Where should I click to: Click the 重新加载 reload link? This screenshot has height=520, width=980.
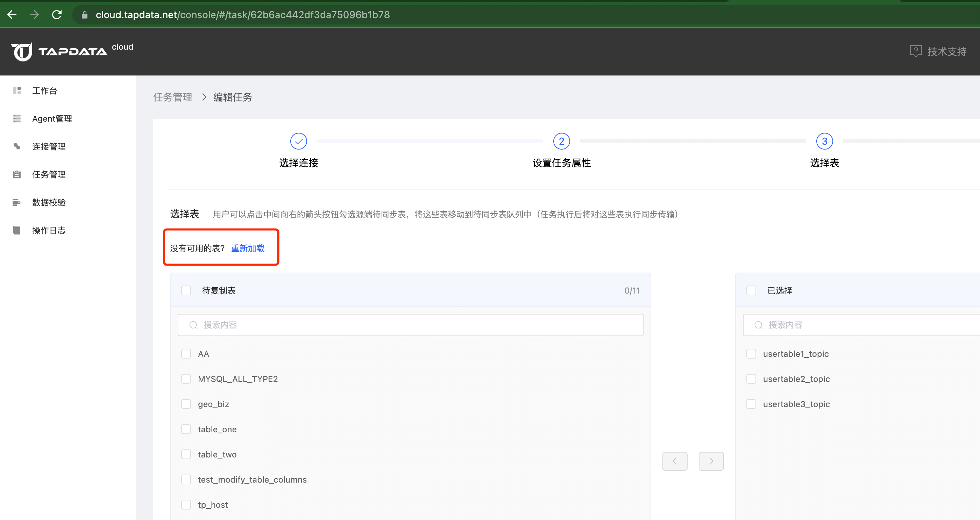click(x=248, y=248)
